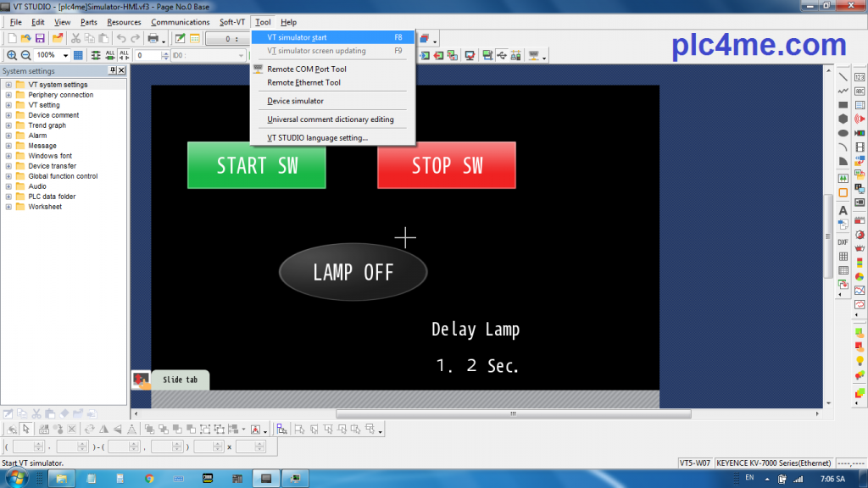Select the straight line drawing tool

(843, 77)
